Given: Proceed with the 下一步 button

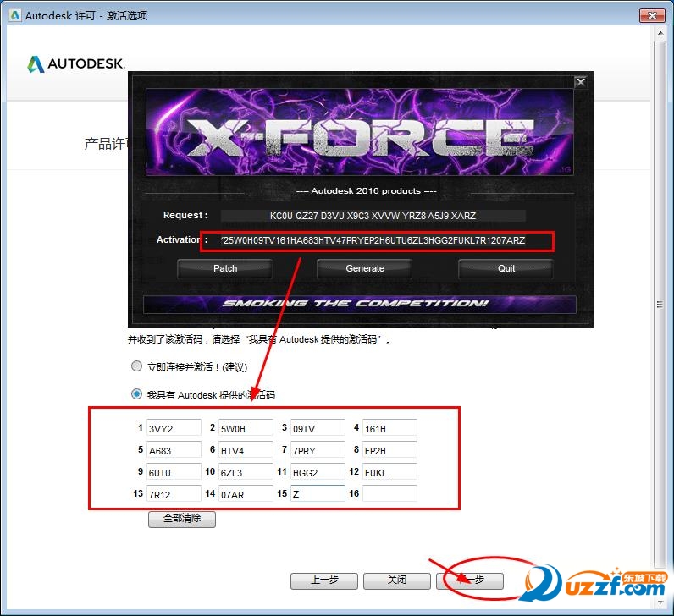Looking at the screenshot, I should pos(470,580).
